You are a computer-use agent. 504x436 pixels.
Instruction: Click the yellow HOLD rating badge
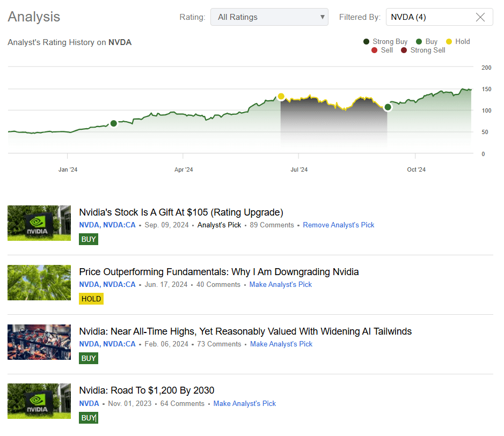[91, 299]
